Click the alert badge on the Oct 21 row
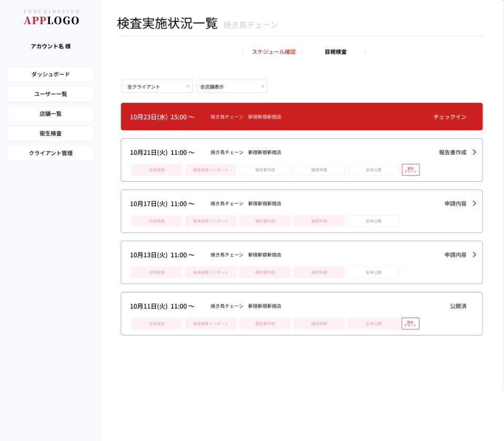The width and height of the screenshot is (504, 441). point(411,170)
